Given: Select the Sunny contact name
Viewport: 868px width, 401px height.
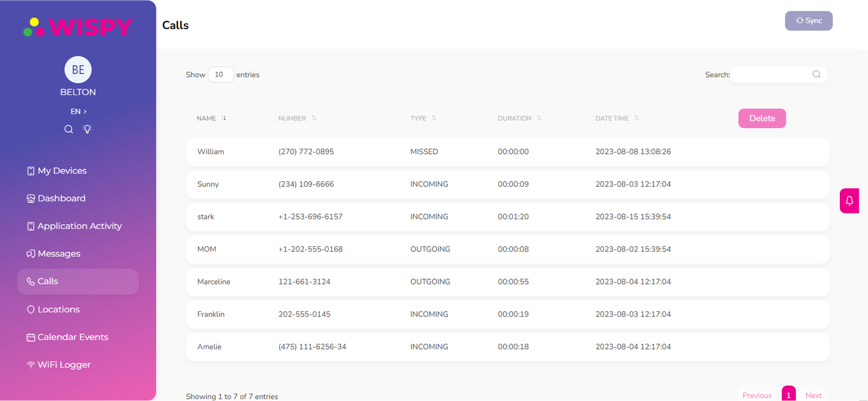Looking at the screenshot, I should (208, 184).
